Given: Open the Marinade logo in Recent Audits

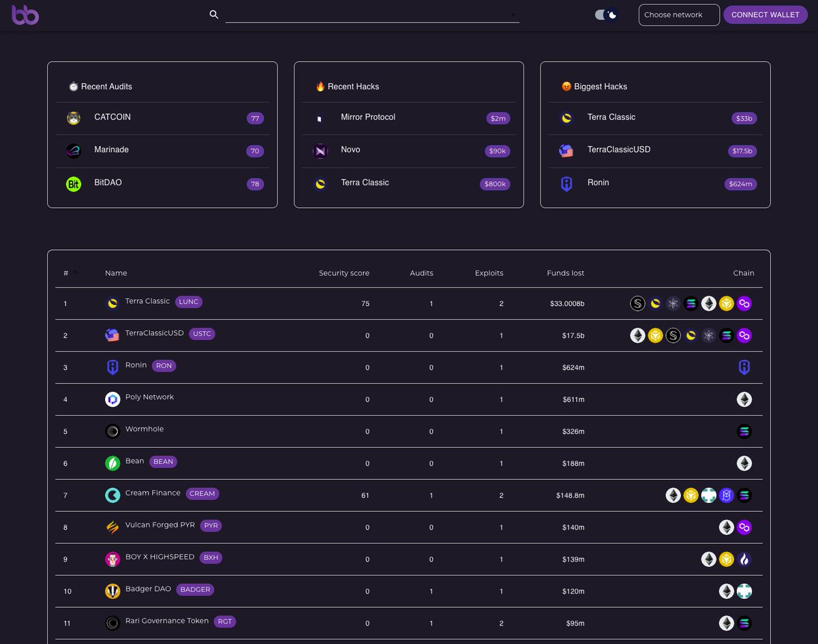Looking at the screenshot, I should (74, 151).
